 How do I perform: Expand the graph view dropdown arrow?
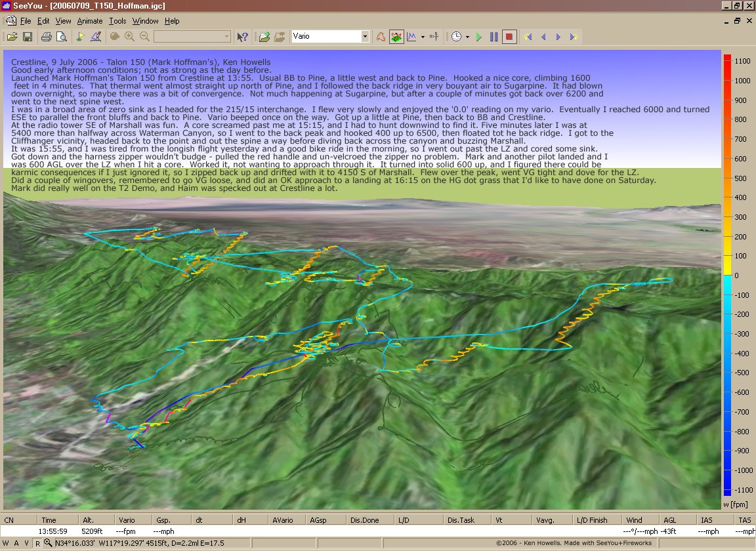[x=423, y=37]
